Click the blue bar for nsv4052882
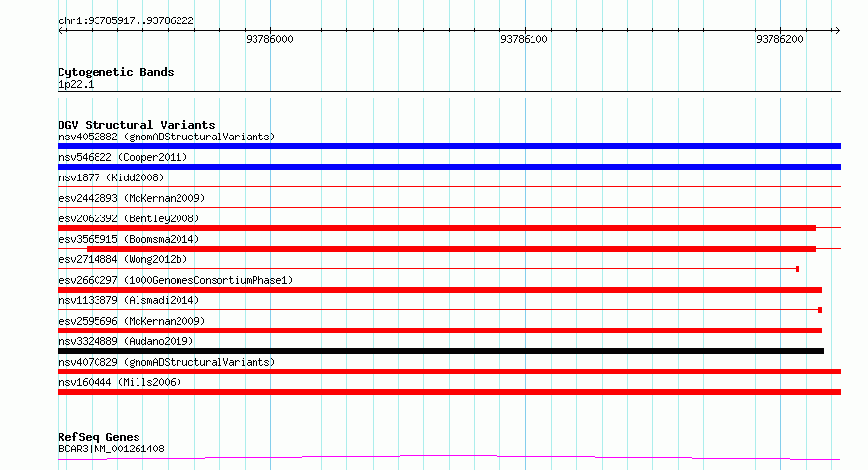The width and height of the screenshot is (868, 470). click(449, 146)
